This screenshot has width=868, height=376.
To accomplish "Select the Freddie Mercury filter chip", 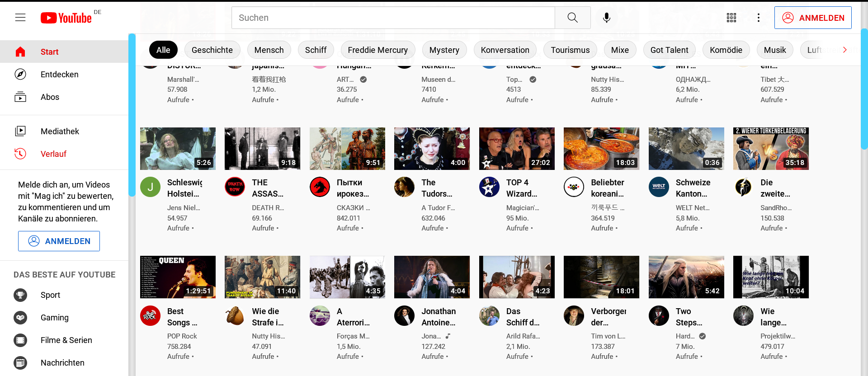I will tap(377, 50).
